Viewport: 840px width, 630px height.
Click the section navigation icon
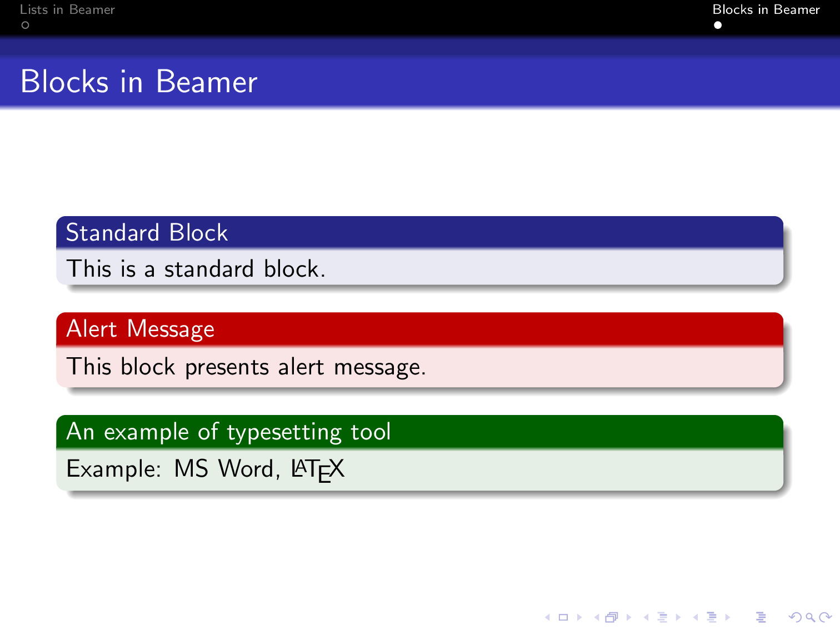(x=712, y=617)
